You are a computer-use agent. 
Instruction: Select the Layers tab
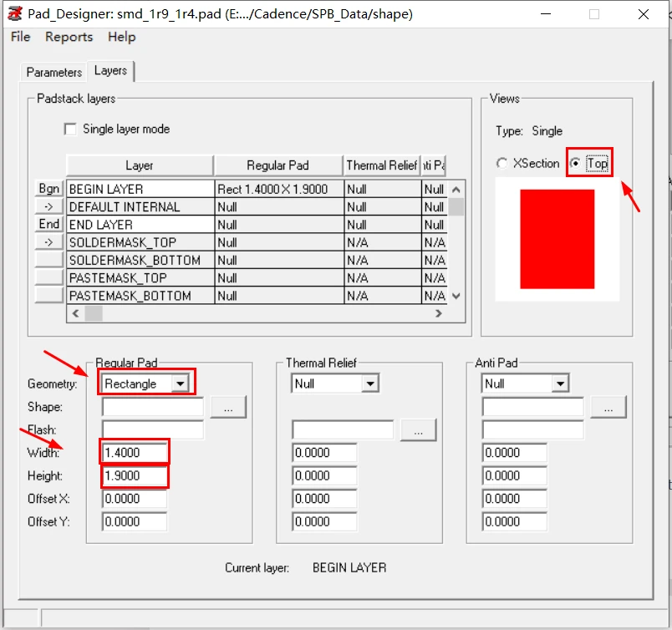[x=110, y=71]
